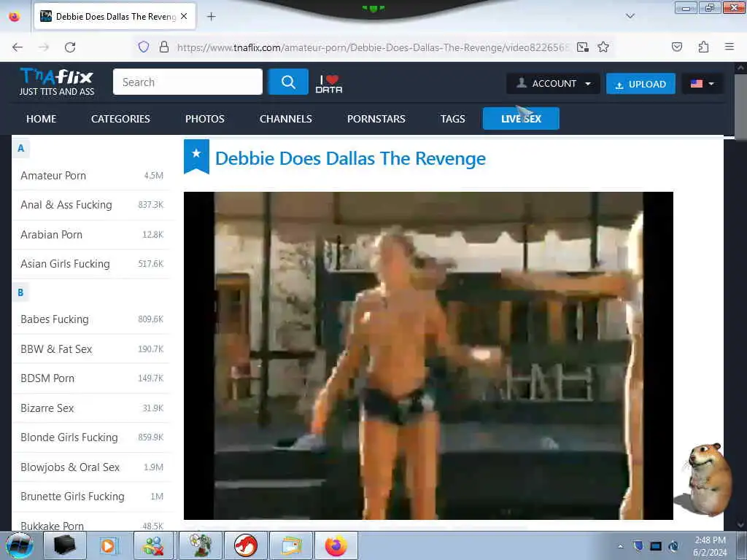Open the tracking protection shield panel
Screen dimensions: 747x560
pos(144,47)
